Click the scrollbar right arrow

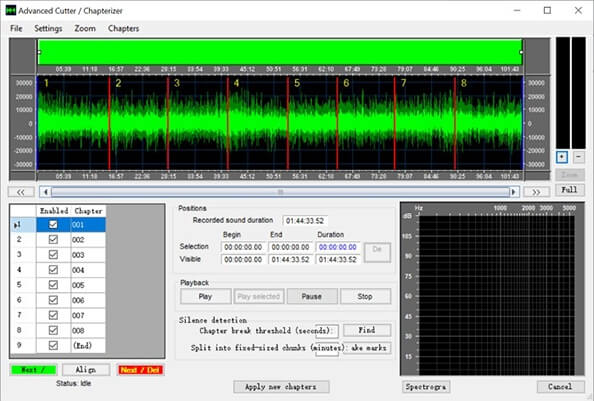(514, 192)
